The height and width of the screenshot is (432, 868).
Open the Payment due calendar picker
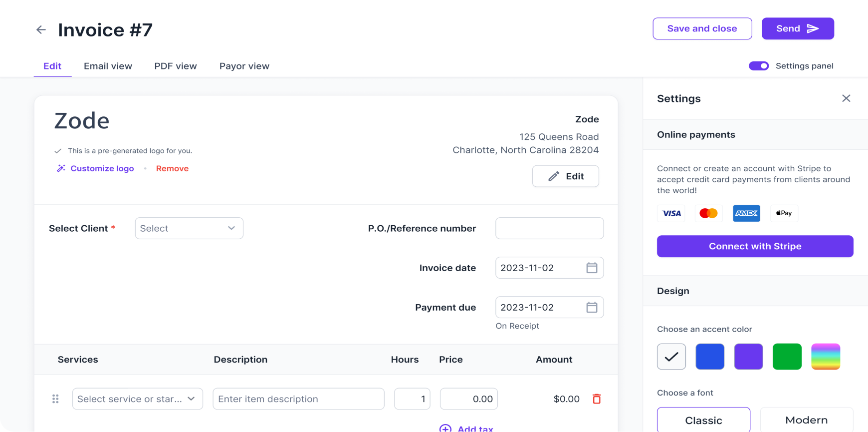tap(592, 307)
